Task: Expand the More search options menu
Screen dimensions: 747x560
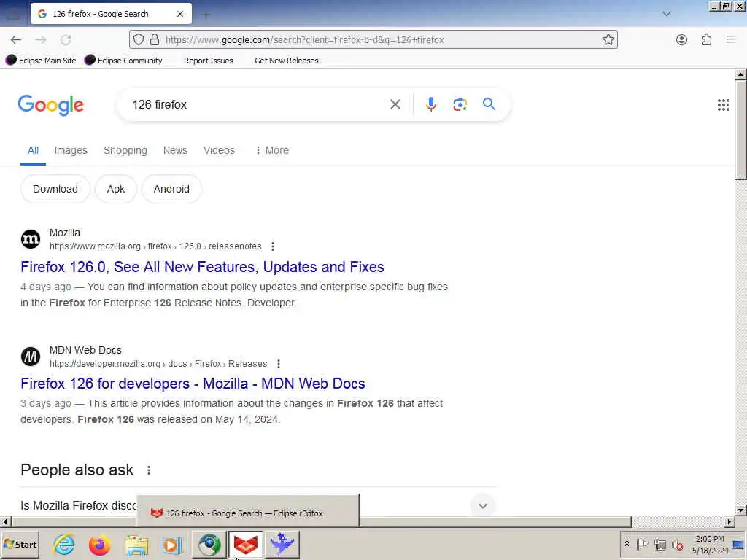Action: tap(272, 150)
